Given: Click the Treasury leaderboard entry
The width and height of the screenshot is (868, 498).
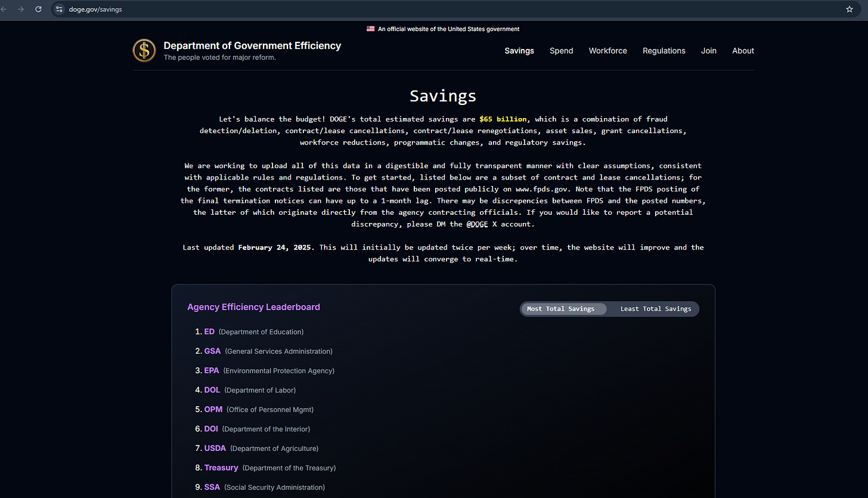Looking at the screenshot, I should 221,468.
